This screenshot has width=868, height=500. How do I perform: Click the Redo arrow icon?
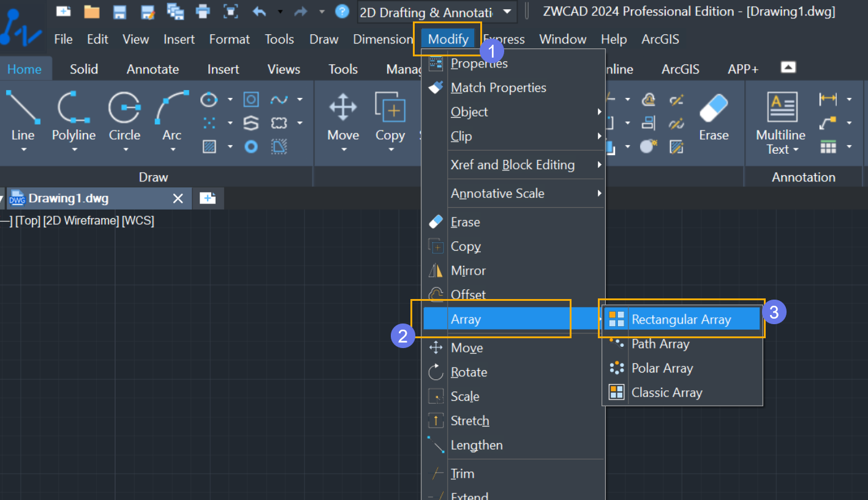pos(300,11)
